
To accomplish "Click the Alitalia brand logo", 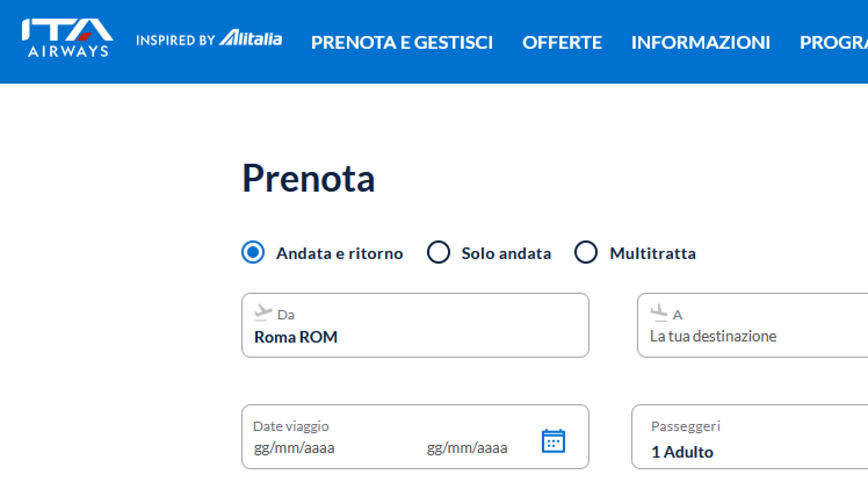I will tap(251, 38).
